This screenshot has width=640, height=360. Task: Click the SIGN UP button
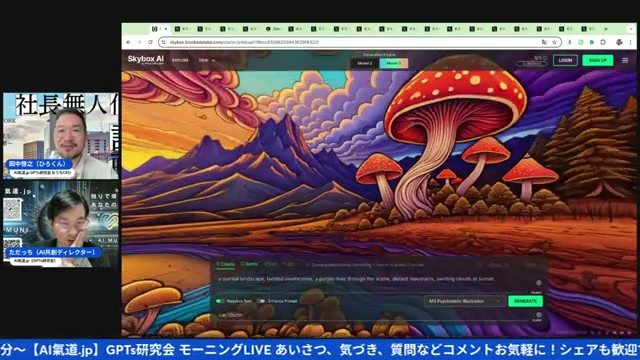[x=598, y=60]
